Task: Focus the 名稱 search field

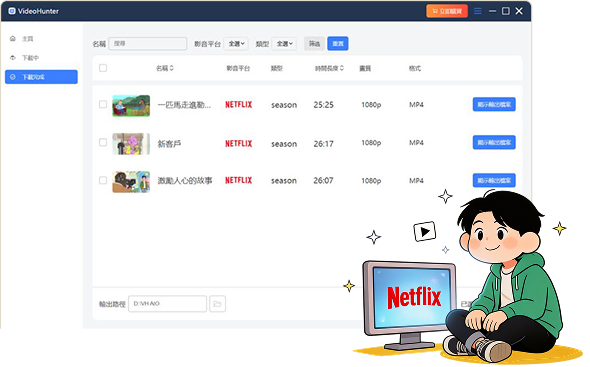Action: (148, 44)
